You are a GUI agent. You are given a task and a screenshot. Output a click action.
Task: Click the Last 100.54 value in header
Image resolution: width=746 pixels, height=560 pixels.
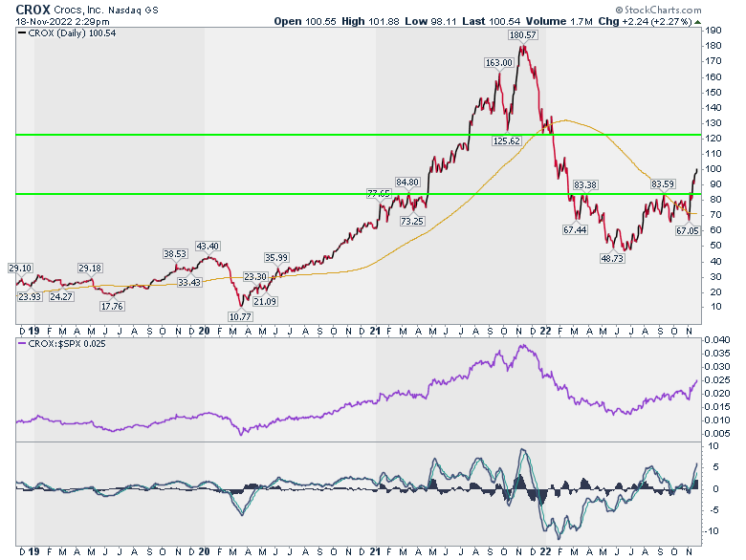(491, 21)
